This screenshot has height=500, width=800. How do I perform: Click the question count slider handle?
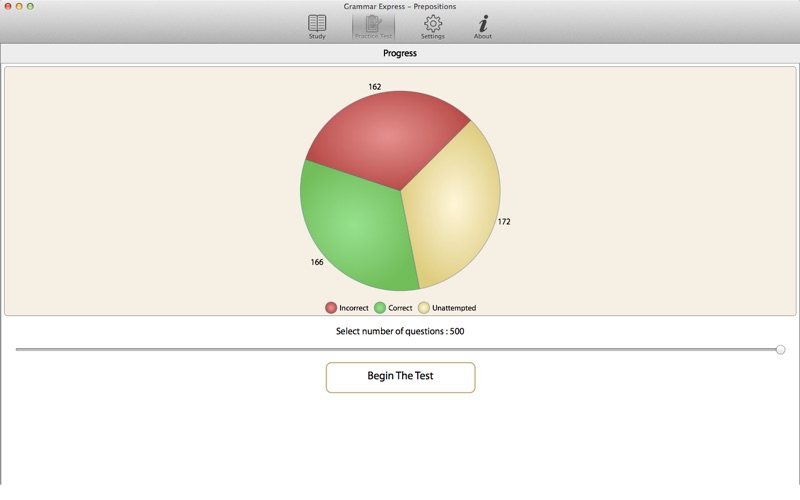(x=780, y=349)
